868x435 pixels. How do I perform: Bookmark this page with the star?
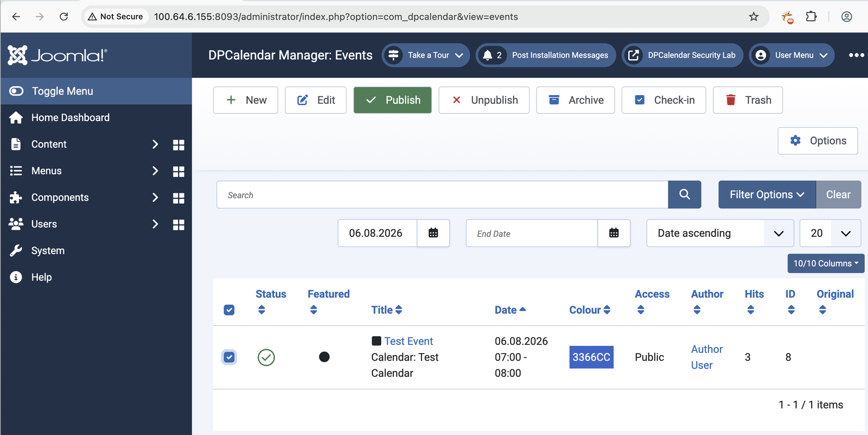(754, 17)
